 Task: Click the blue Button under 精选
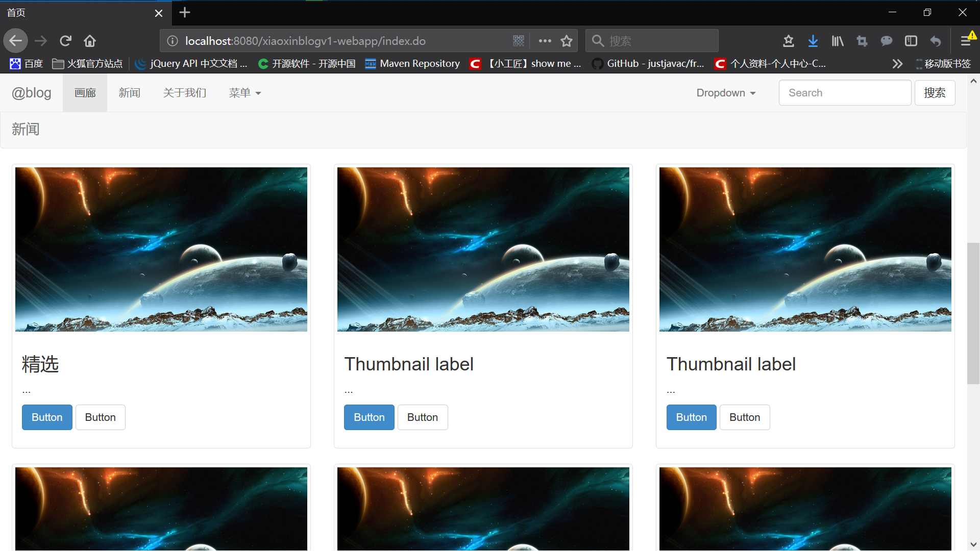[47, 417]
